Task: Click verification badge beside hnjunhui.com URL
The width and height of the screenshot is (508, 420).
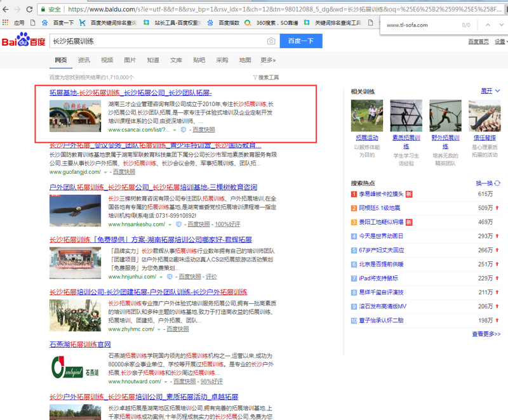Action: (170, 277)
